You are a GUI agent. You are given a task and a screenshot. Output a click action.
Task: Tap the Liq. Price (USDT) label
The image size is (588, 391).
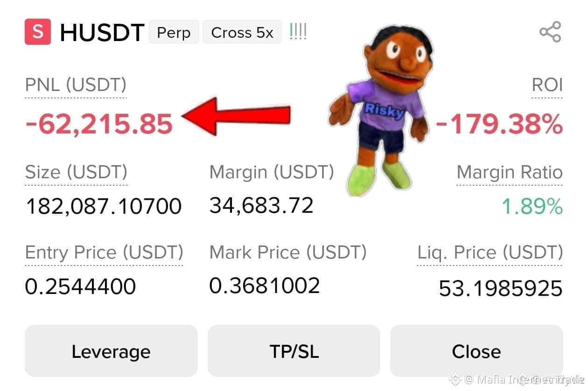(x=490, y=252)
